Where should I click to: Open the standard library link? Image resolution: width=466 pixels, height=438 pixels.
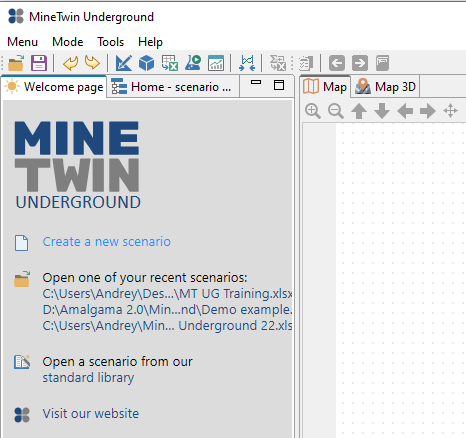pos(88,378)
